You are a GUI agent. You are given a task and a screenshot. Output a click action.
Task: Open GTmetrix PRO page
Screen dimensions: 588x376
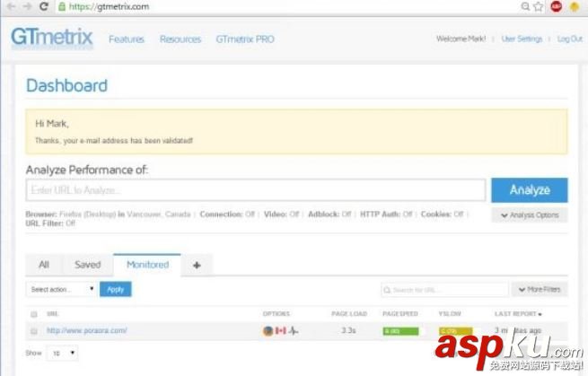pyautogui.click(x=245, y=39)
